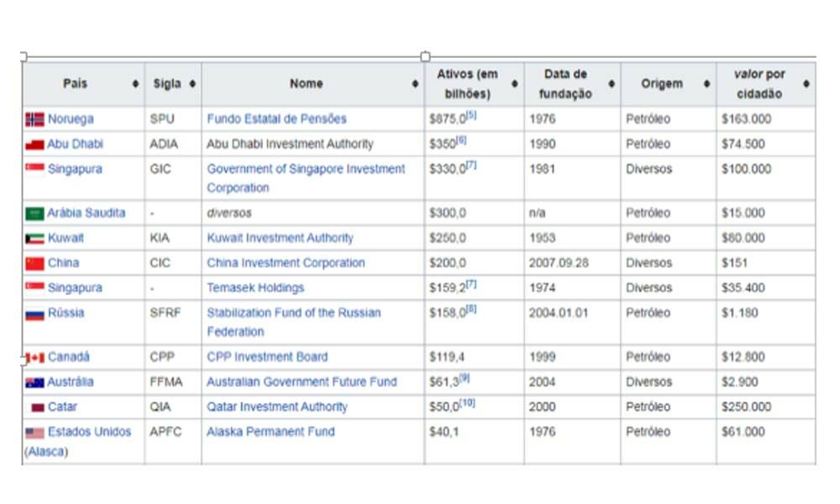The height and width of the screenshot is (504, 840).
Task: Open Alaska Permanent Fund link
Action: pyautogui.click(x=270, y=432)
